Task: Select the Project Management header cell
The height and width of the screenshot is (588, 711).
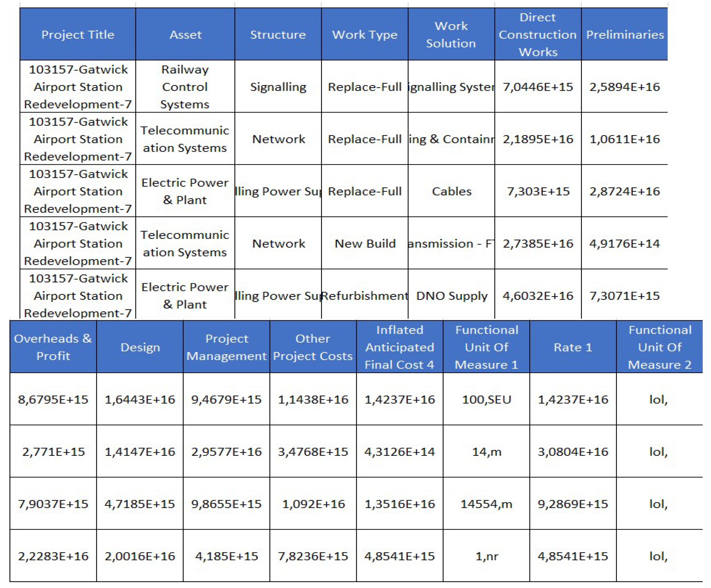Action: point(226,347)
